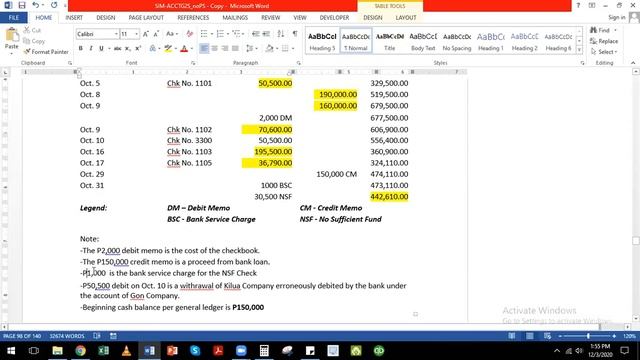
Task: Click the vertical scrollbar thumb
Action: pos(636,241)
